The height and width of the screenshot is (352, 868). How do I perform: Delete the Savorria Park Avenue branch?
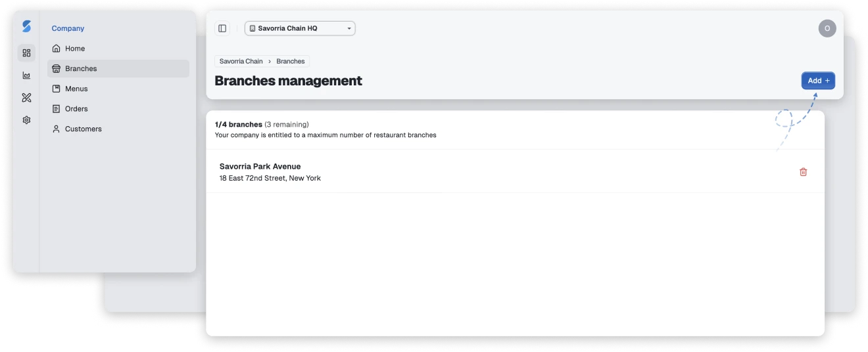click(x=803, y=172)
